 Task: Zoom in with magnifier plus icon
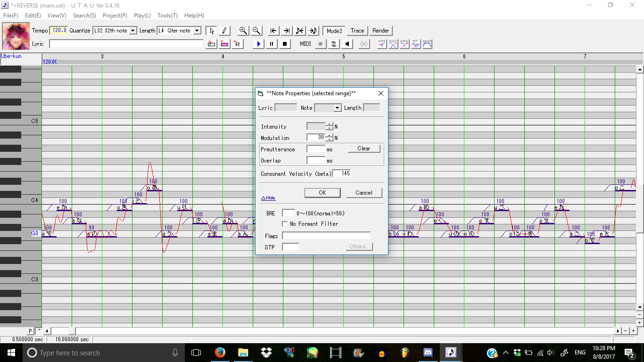(243, 31)
